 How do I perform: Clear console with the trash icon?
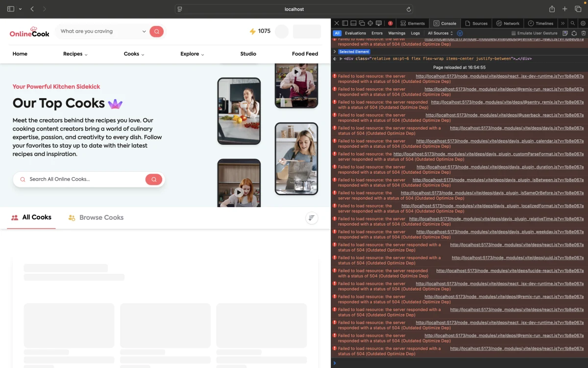583,33
